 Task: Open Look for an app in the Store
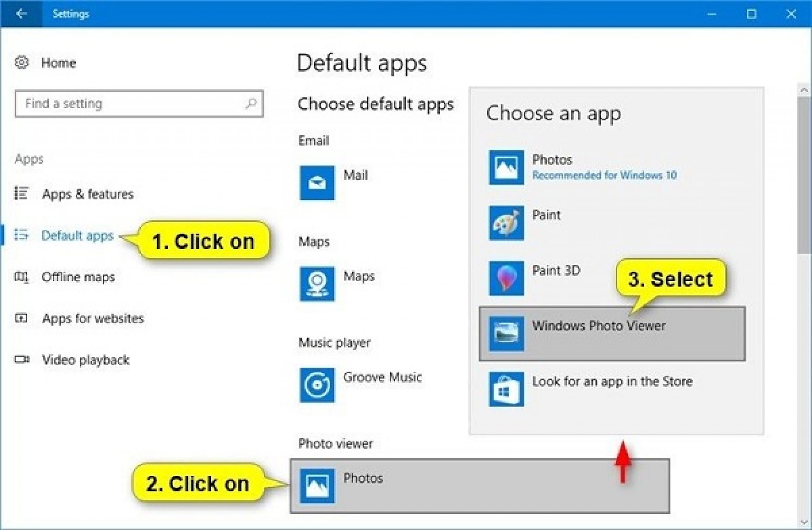pos(612,381)
